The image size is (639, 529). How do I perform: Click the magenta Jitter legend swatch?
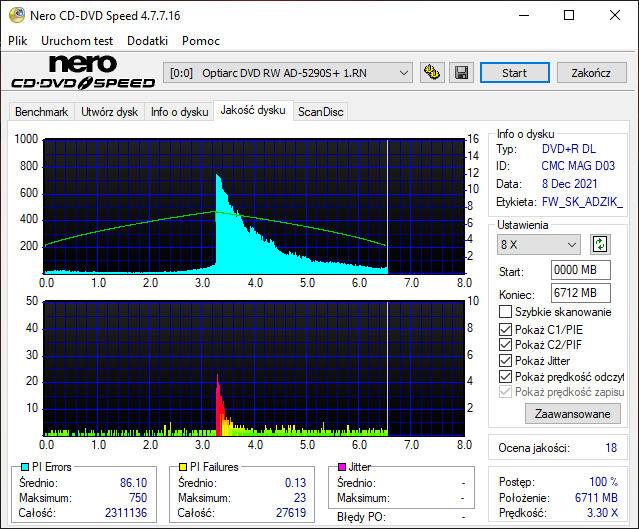click(342, 467)
